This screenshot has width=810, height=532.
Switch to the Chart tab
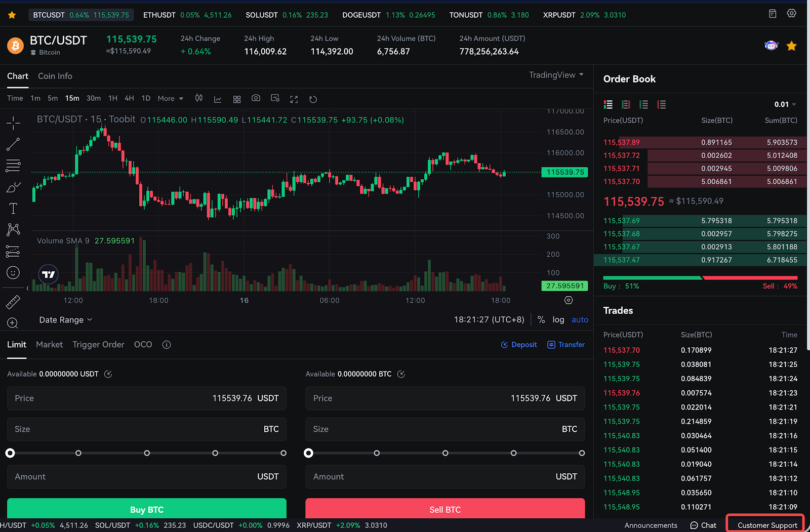(18, 76)
